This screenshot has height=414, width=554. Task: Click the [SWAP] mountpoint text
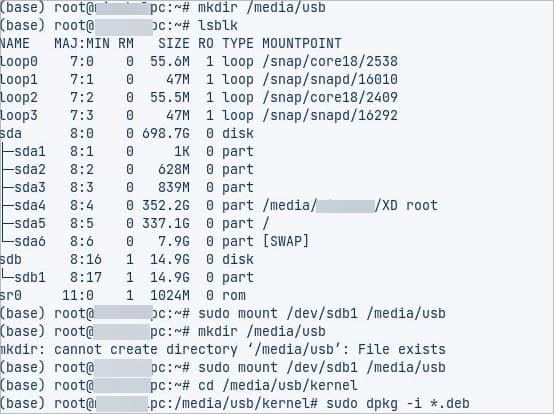point(286,242)
